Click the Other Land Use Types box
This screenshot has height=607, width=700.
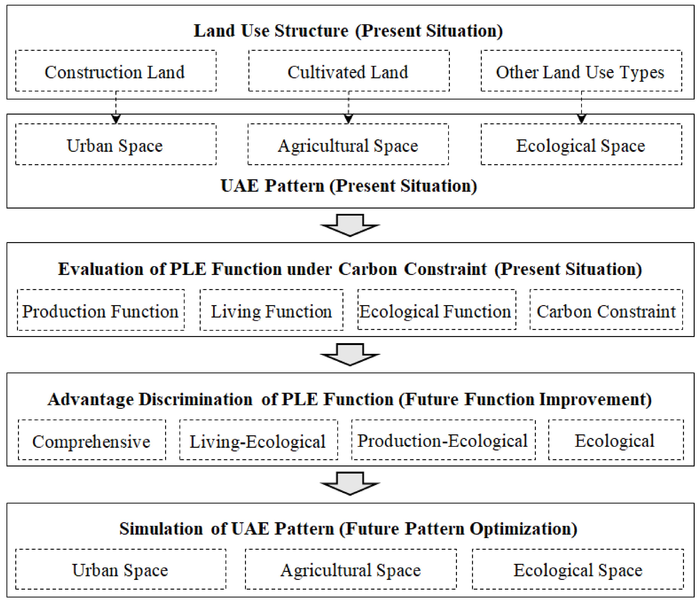coord(581,71)
